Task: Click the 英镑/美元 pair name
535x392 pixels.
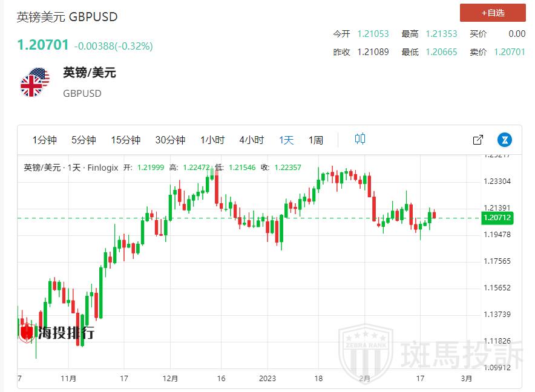Action: [90, 73]
